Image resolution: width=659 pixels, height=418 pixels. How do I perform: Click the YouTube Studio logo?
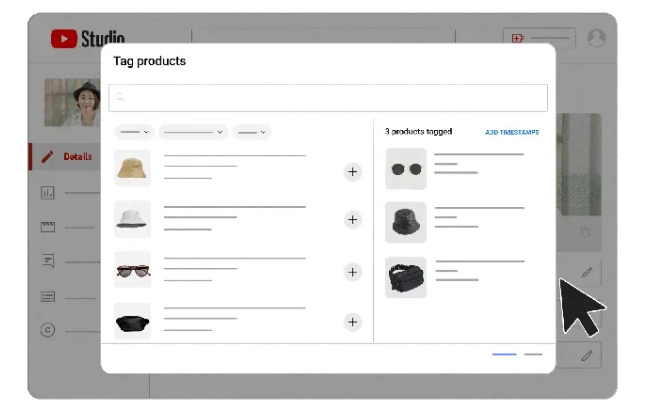88,39
